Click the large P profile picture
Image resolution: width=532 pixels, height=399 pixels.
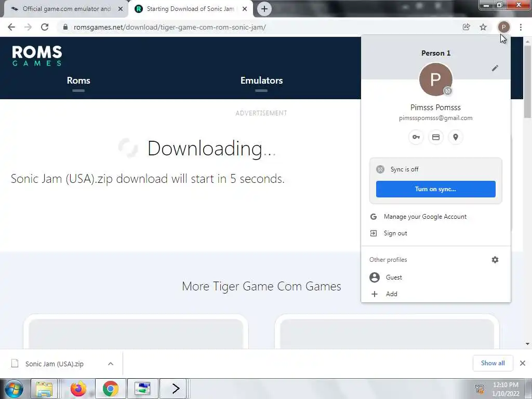(x=436, y=79)
